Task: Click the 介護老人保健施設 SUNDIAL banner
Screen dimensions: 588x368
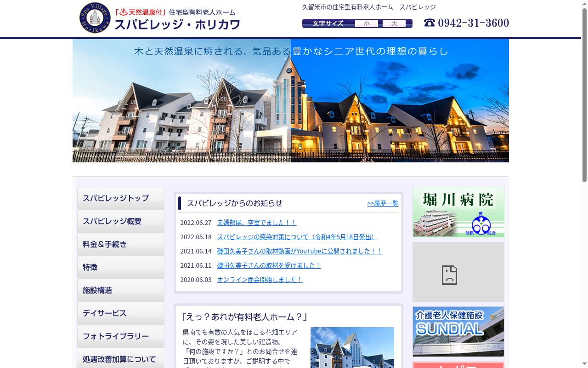Action: 458,332
